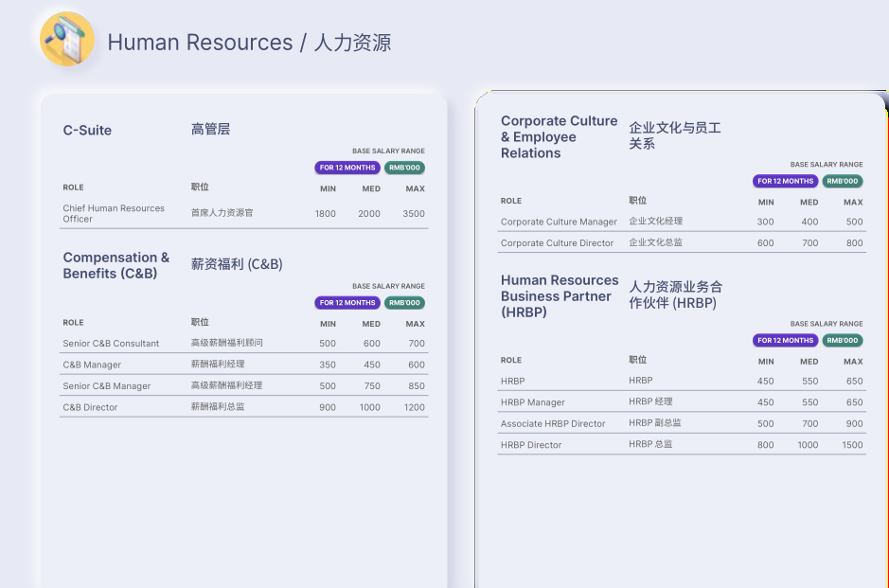Screen dimensions: 889x588
Task: Click the C&B Director role
Action: click(x=90, y=408)
